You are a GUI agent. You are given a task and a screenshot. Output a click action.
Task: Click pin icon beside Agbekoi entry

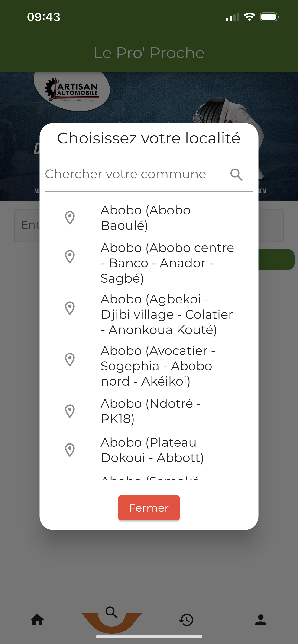pos(70,308)
